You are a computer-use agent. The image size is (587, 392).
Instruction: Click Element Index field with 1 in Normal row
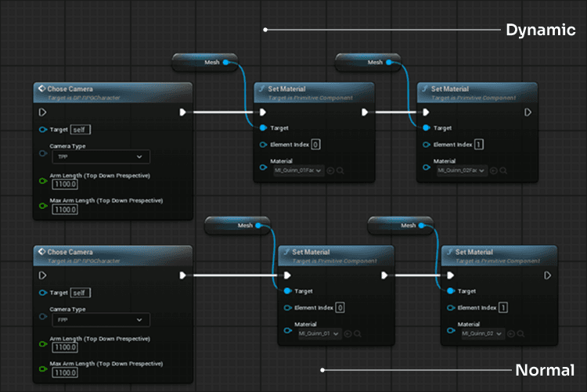[502, 307]
